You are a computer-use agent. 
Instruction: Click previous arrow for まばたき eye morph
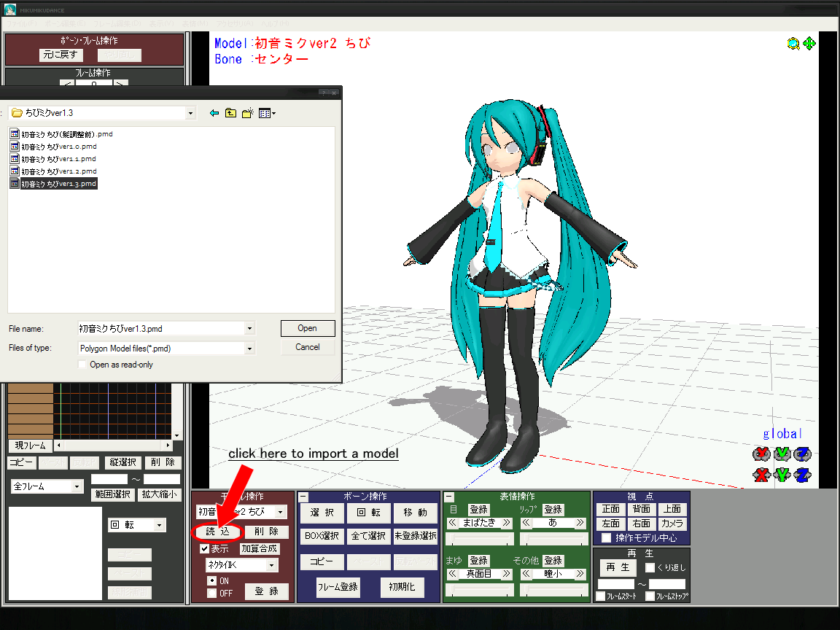tap(453, 523)
